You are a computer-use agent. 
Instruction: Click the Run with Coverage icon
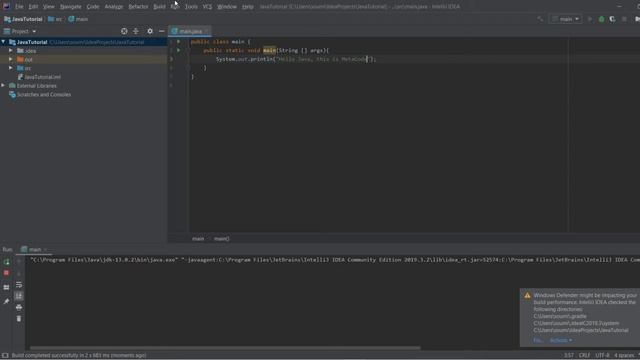[x=612, y=19]
